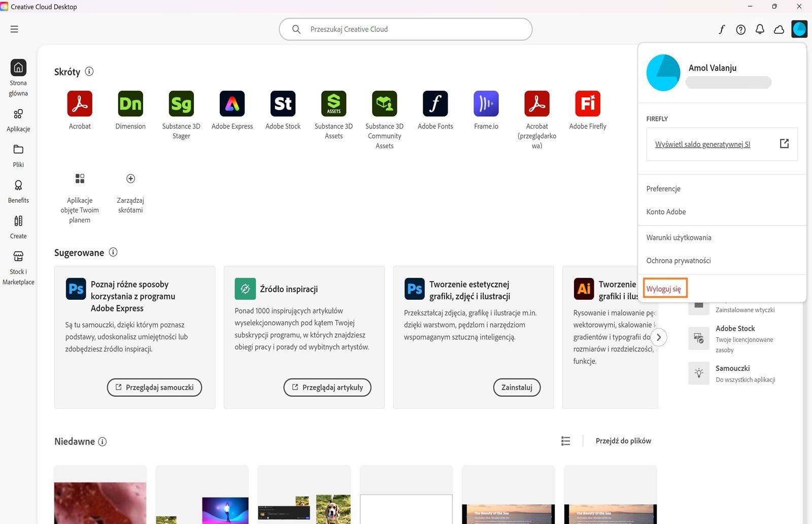
Task: Click the large profile picture in the menu
Action: tap(663, 73)
